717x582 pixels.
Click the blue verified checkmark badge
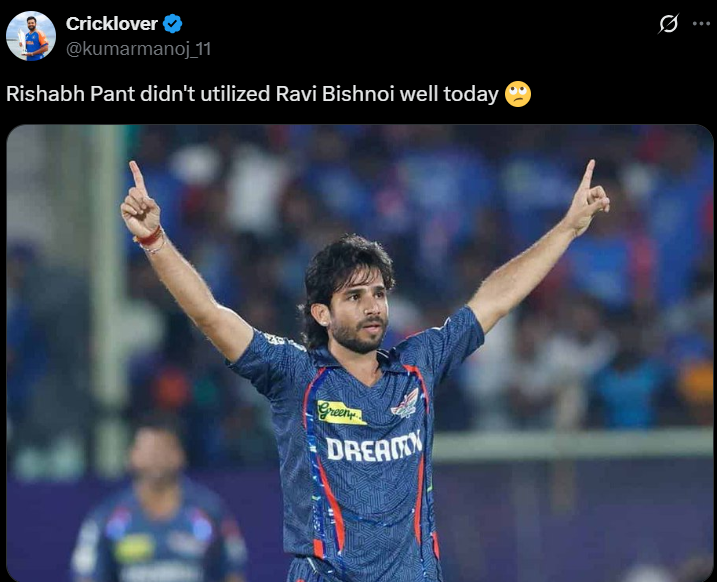tap(173, 24)
